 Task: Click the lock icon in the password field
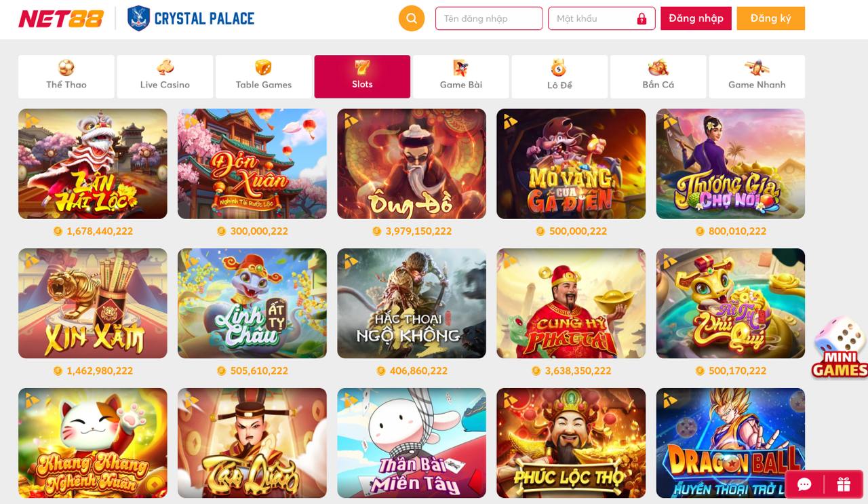tap(642, 19)
